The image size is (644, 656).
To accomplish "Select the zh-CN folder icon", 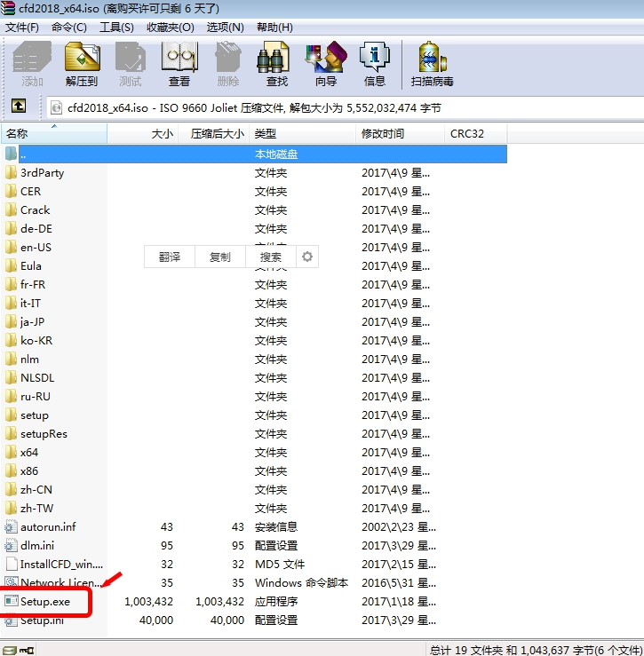I will tap(11, 489).
